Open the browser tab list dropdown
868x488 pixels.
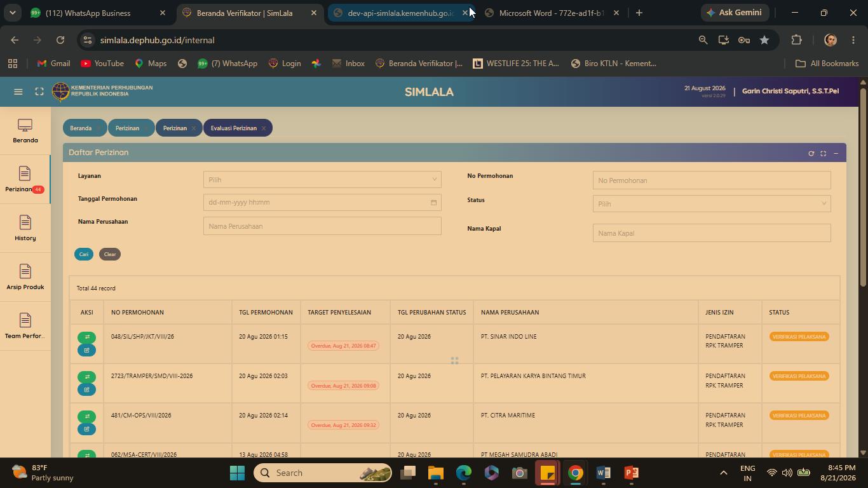(12, 13)
